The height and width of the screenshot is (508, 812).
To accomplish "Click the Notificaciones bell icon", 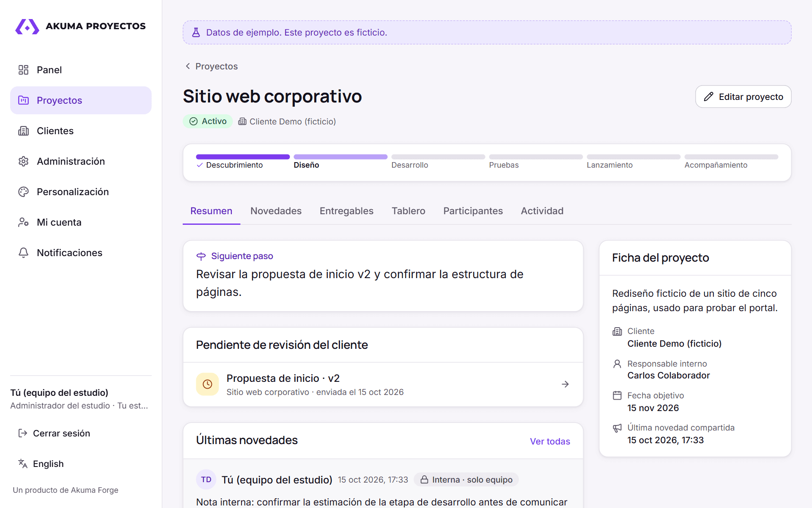I will (x=23, y=253).
